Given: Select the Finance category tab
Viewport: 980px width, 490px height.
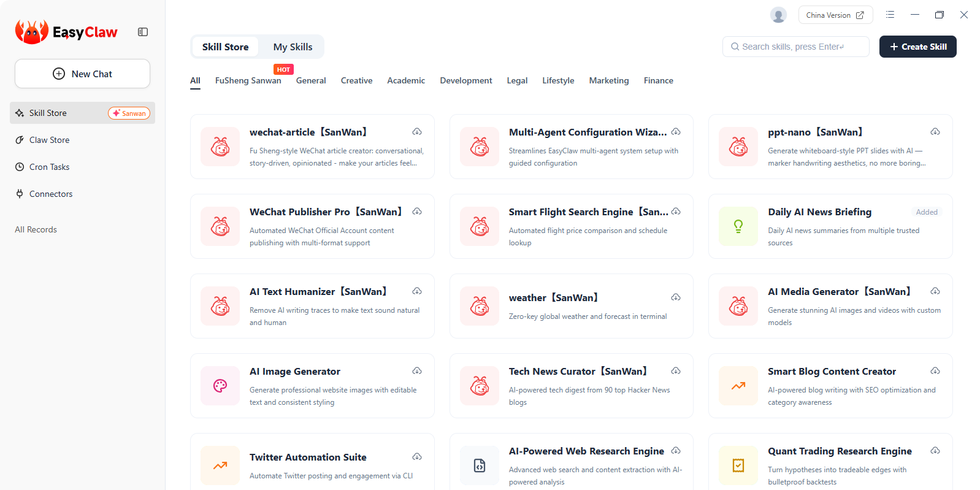Looking at the screenshot, I should click(658, 80).
